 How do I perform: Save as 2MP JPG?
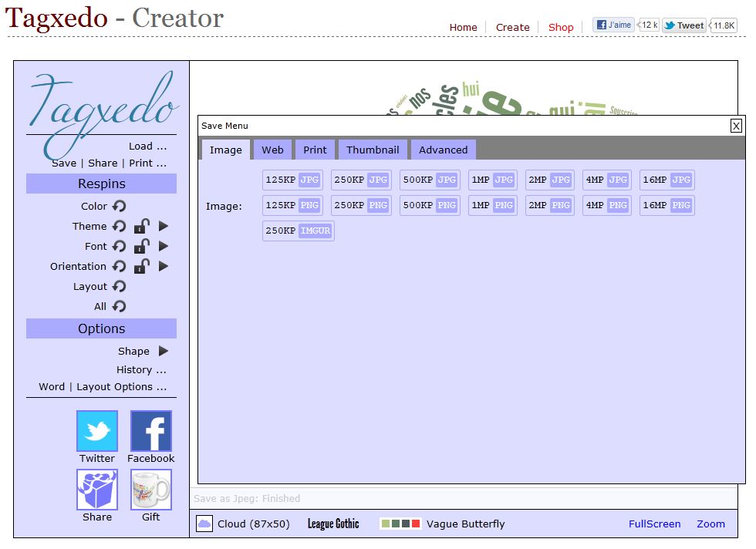(x=549, y=180)
